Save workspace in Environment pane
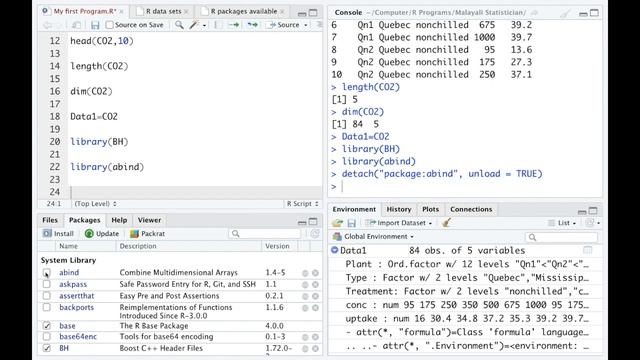 click(x=351, y=223)
